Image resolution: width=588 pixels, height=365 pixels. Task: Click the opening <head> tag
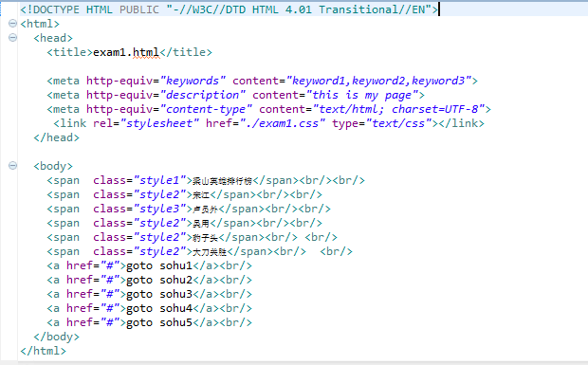53,38
